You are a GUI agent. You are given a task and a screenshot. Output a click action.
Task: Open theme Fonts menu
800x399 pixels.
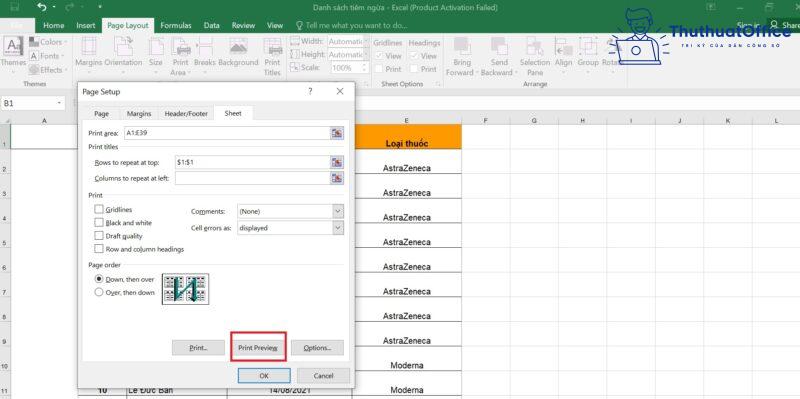click(47, 56)
